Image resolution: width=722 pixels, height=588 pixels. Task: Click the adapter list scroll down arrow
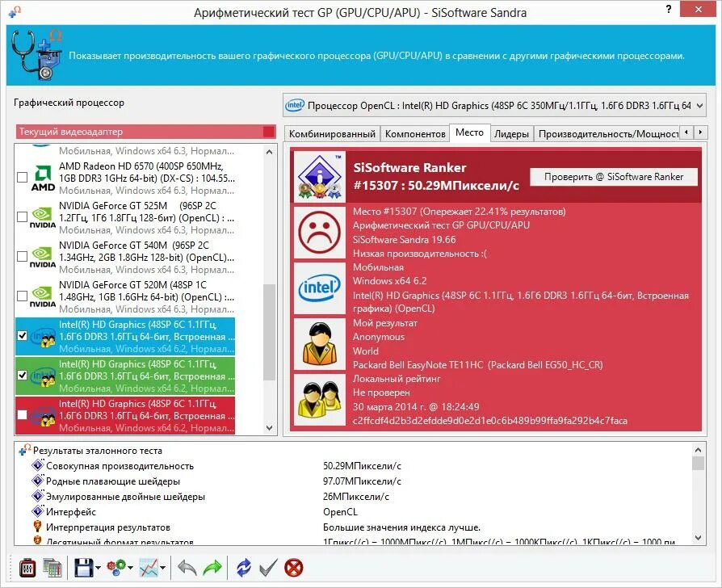point(270,428)
